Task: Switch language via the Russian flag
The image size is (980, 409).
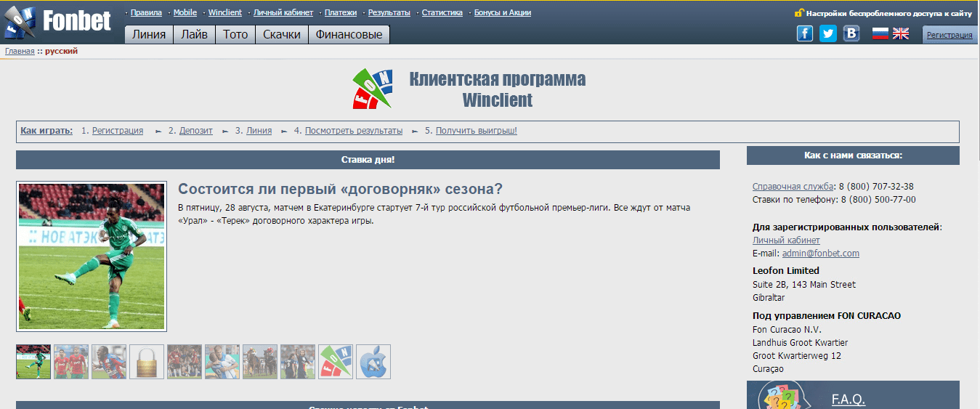Action: click(880, 33)
